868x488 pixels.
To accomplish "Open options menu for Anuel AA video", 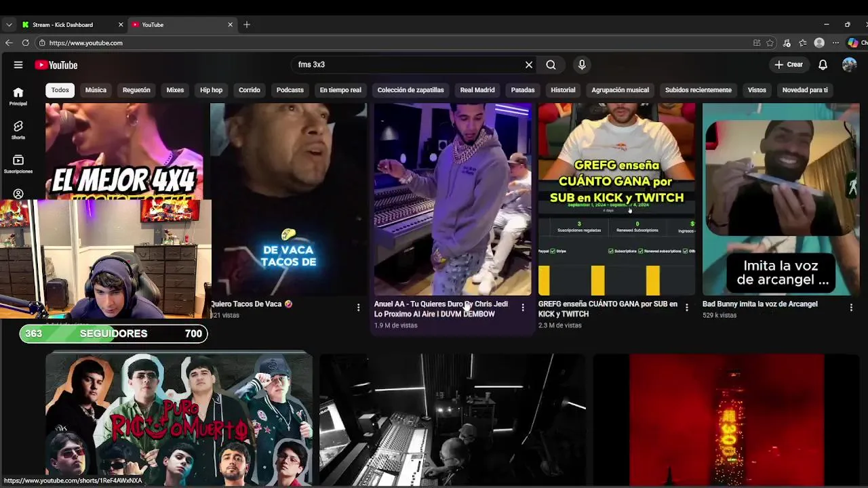I will pyautogui.click(x=522, y=308).
